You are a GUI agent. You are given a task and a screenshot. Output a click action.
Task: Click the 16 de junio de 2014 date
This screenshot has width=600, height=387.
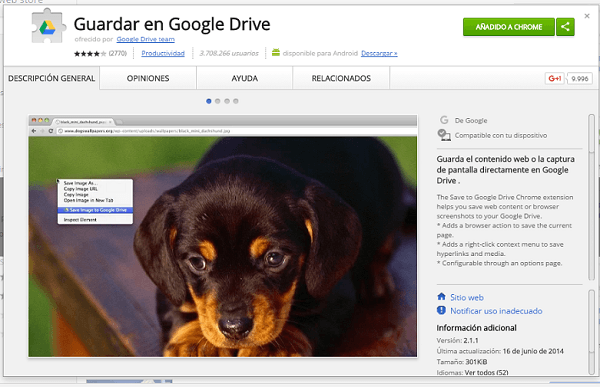[533, 351]
